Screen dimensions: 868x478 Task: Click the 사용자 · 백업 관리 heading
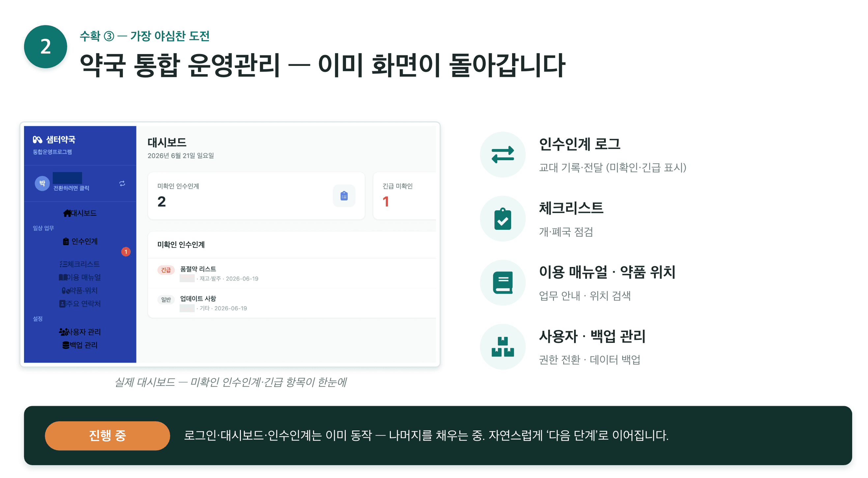[x=592, y=336]
